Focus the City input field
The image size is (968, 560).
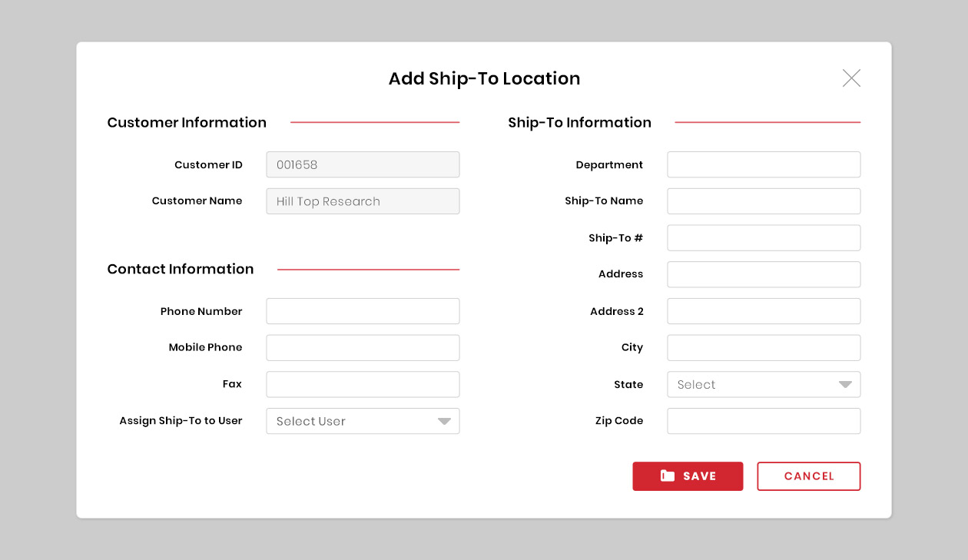[764, 348]
